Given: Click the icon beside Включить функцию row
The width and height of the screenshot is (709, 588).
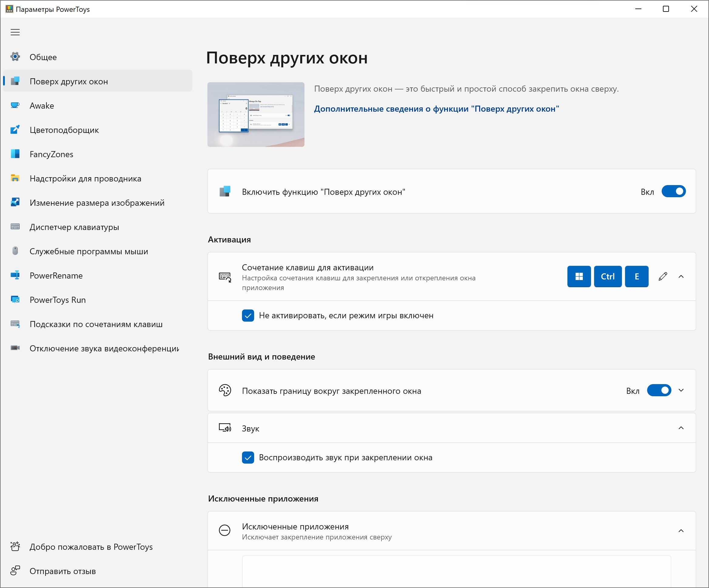Looking at the screenshot, I should [225, 191].
